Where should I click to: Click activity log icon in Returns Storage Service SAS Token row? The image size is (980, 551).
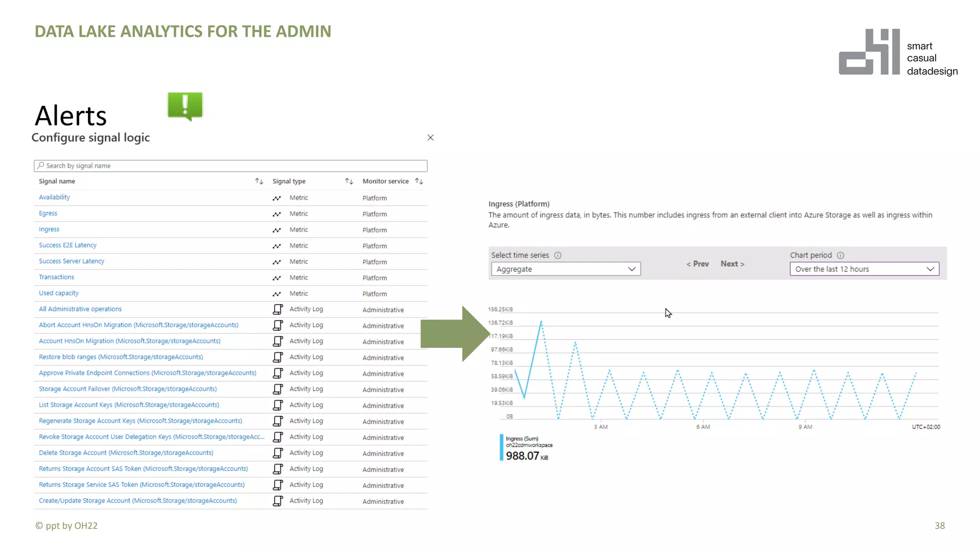coord(278,485)
